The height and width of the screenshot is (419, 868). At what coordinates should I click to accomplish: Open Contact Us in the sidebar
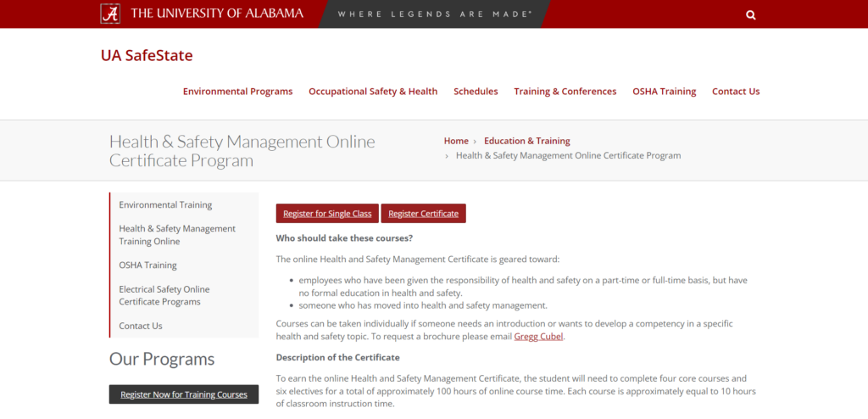(x=141, y=326)
